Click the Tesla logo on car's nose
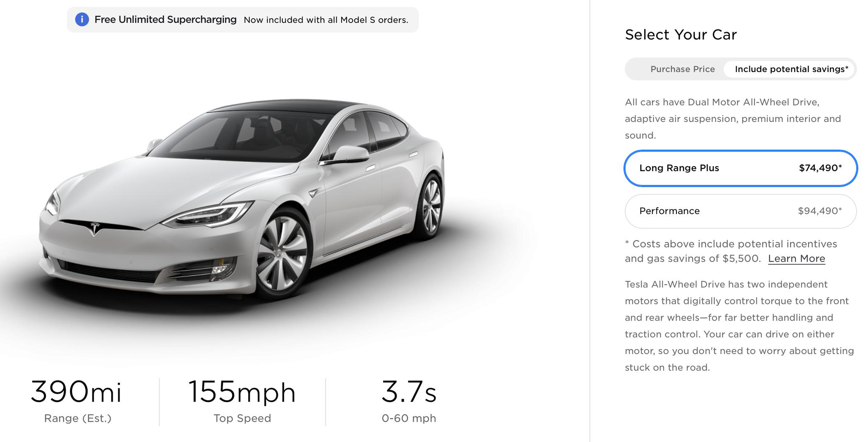The width and height of the screenshot is (868, 442). pos(95,228)
